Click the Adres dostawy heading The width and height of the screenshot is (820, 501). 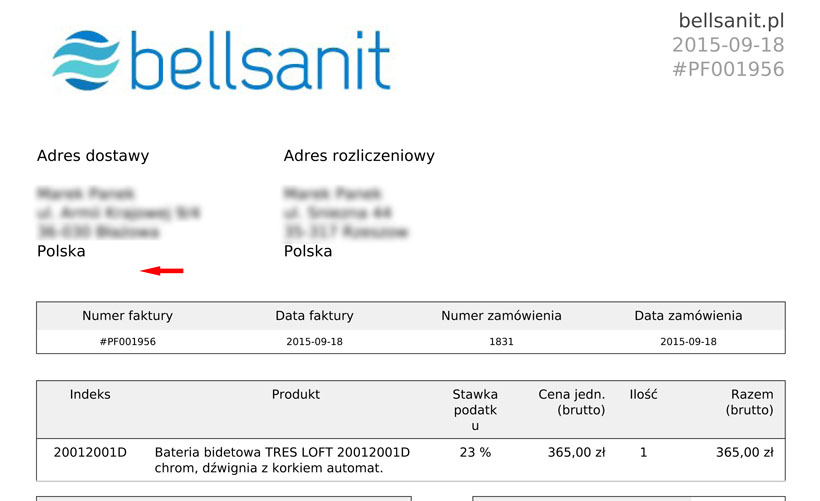pos(93,156)
